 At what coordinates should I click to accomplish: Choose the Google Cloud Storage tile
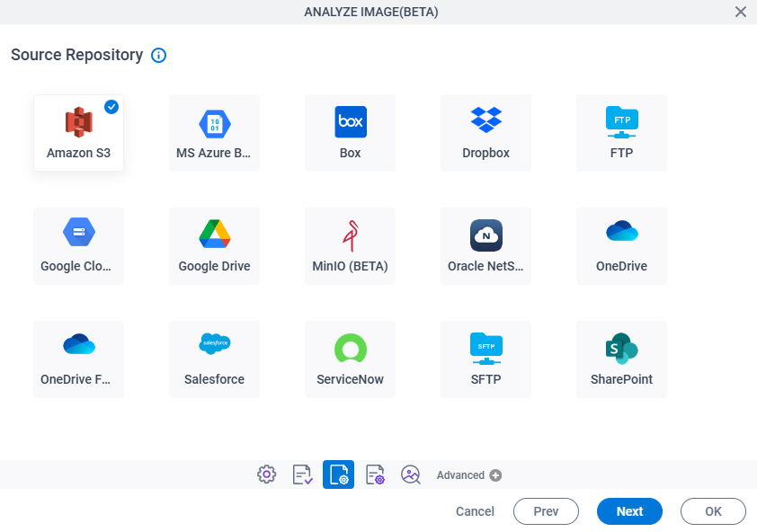(x=79, y=246)
